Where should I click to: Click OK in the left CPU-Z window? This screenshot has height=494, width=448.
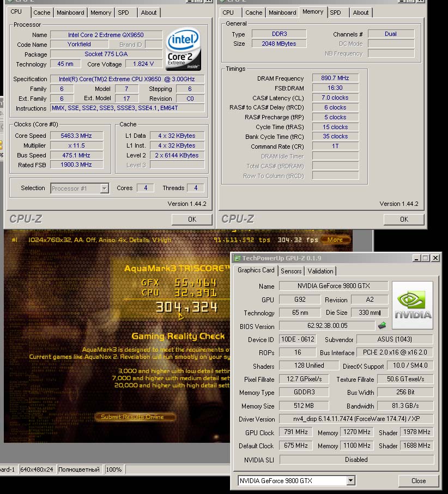click(192, 219)
